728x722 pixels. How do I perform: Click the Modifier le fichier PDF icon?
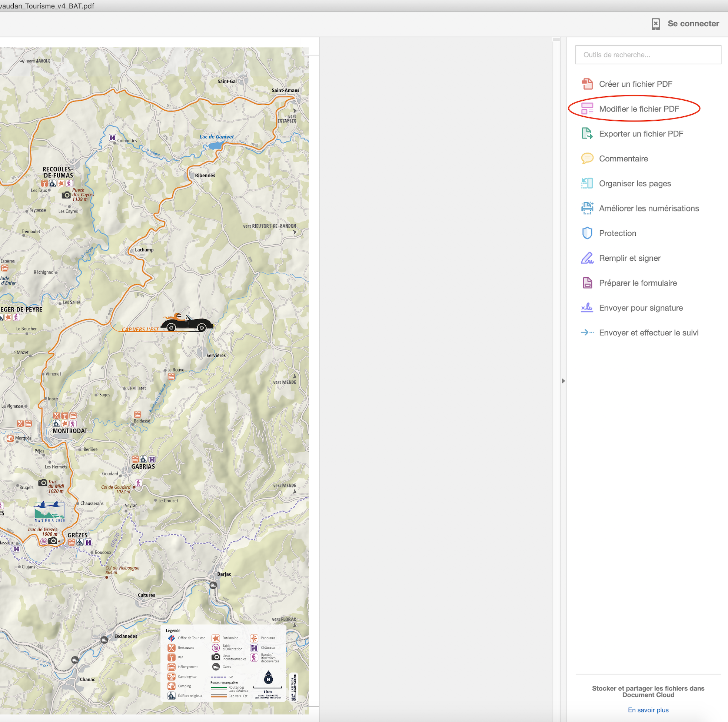587,109
